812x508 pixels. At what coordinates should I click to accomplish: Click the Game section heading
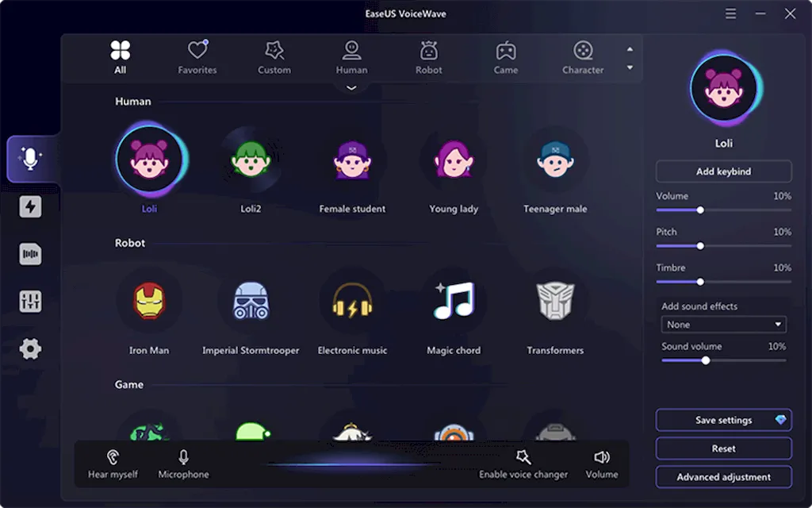129,384
